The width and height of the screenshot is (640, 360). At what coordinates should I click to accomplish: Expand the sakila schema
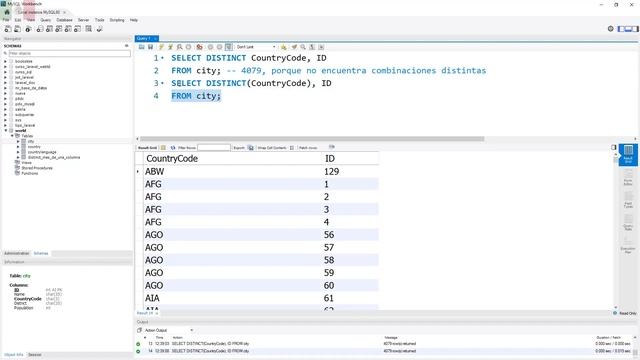[6, 109]
